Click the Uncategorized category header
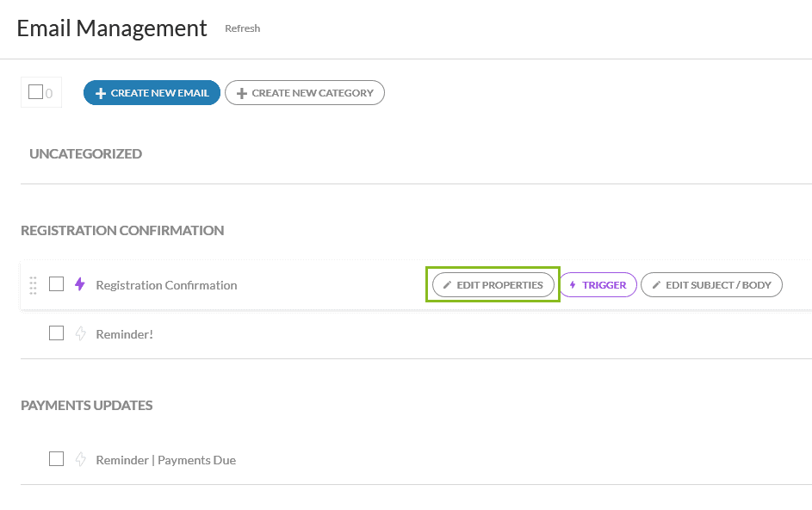This screenshot has width=812, height=510. tap(85, 153)
